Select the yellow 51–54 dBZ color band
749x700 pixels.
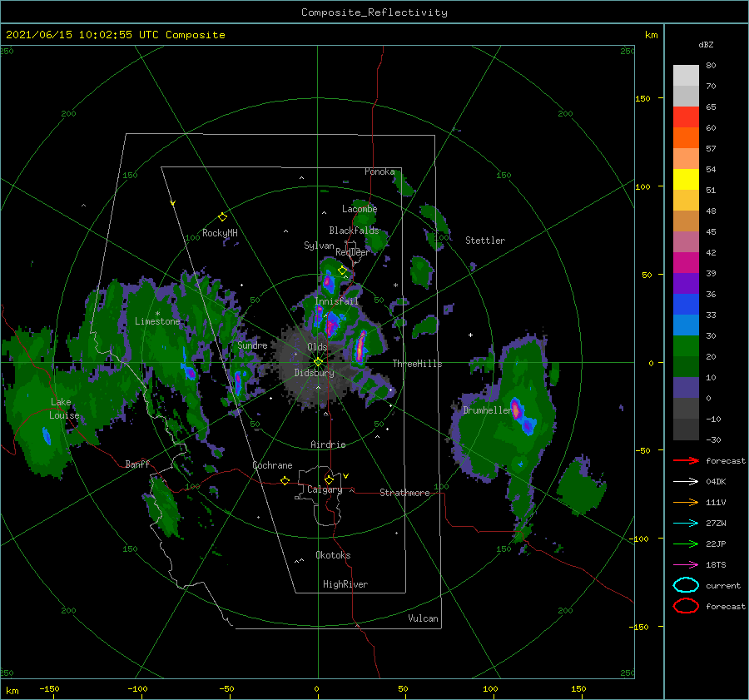[x=686, y=180]
